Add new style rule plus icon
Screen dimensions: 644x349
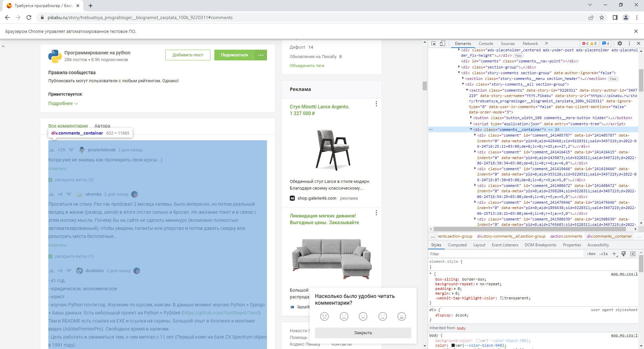click(x=614, y=254)
